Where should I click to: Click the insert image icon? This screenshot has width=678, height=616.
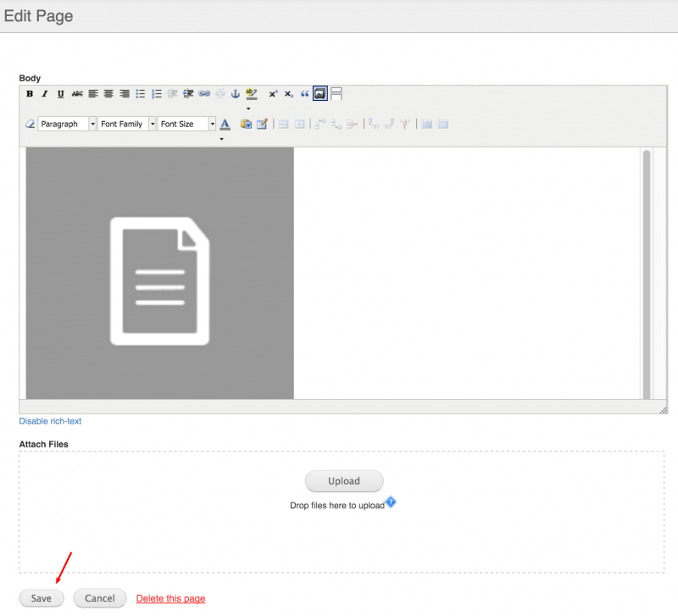coord(320,93)
